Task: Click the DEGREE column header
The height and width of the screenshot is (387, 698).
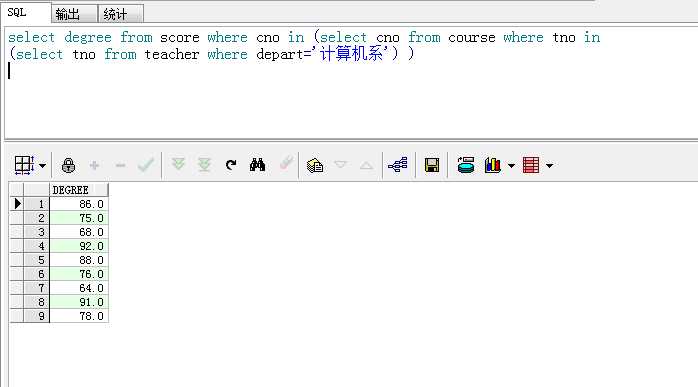Action: 79,190
